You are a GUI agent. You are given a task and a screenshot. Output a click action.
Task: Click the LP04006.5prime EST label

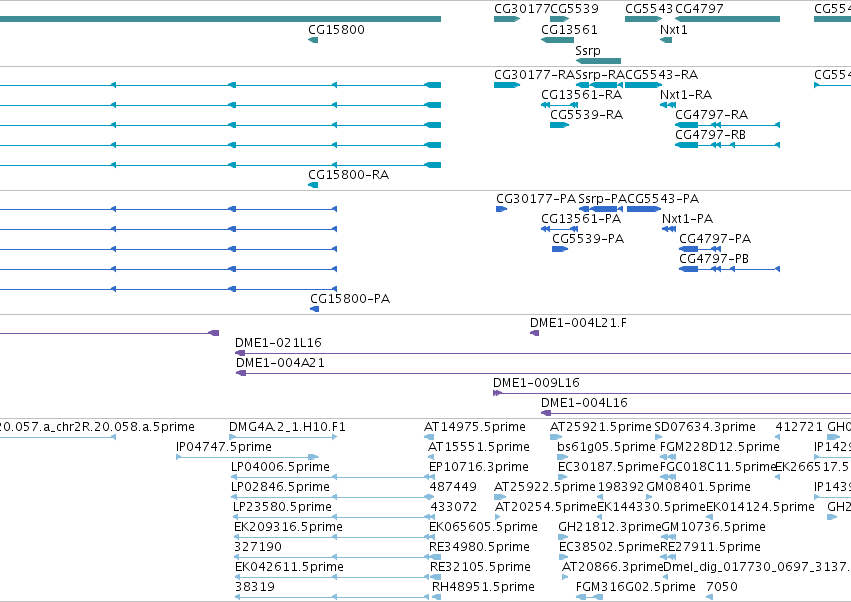tap(280, 467)
